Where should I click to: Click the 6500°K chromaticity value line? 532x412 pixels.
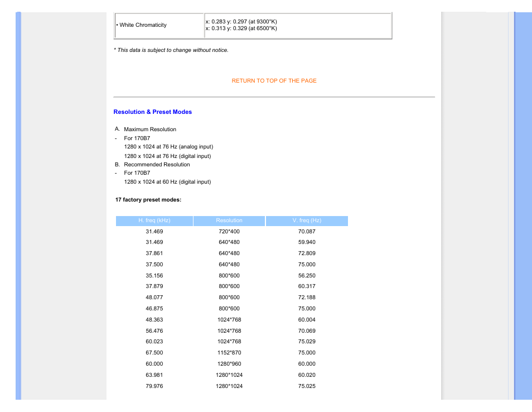(x=241, y=28)
